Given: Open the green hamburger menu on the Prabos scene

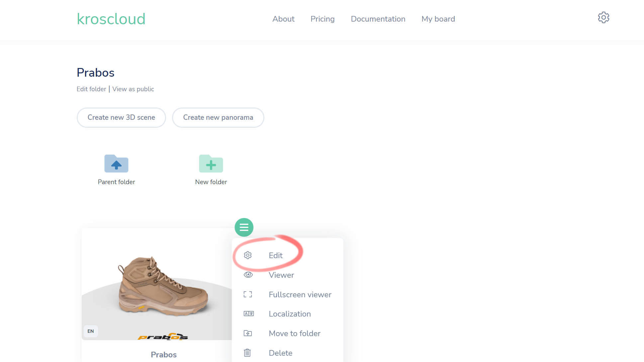Looking at the screenshot, I should (244, 228).
